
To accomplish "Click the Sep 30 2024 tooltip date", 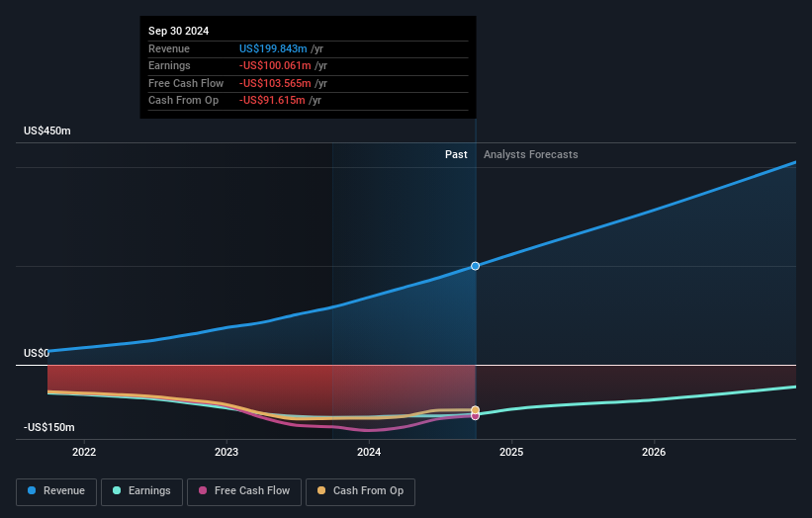I will [x=179, y=31].
